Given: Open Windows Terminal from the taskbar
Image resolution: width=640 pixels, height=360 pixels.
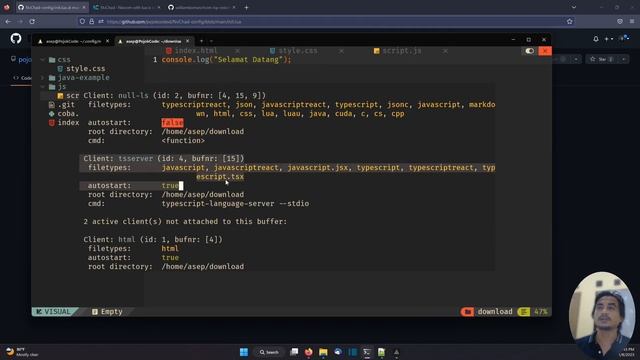Looking at the screenshot, I should pyautogui.click(x=367, y=352).
